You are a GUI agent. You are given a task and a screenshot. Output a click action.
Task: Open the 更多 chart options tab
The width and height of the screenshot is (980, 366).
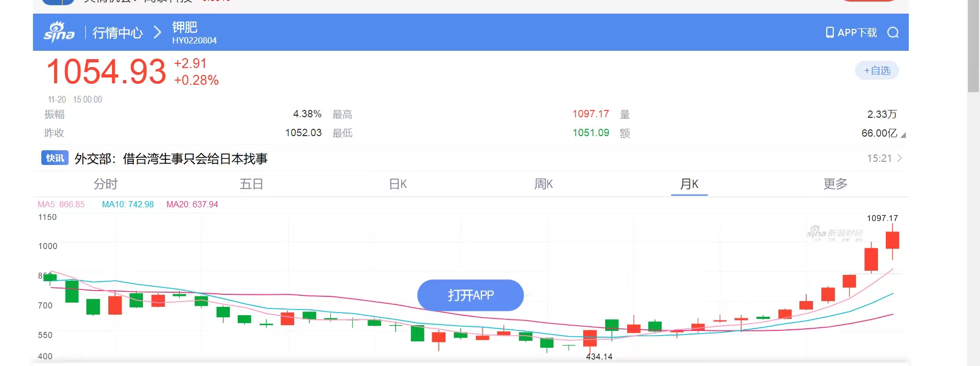point(836,184)
